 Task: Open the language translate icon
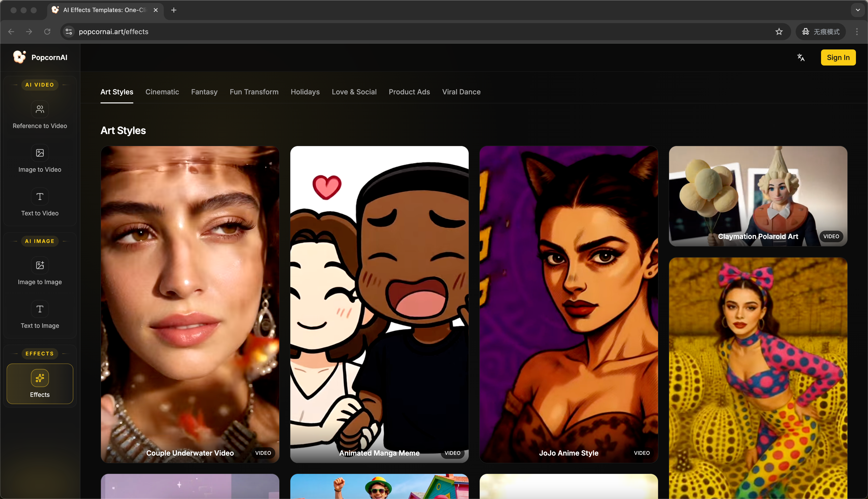[801, 57]
